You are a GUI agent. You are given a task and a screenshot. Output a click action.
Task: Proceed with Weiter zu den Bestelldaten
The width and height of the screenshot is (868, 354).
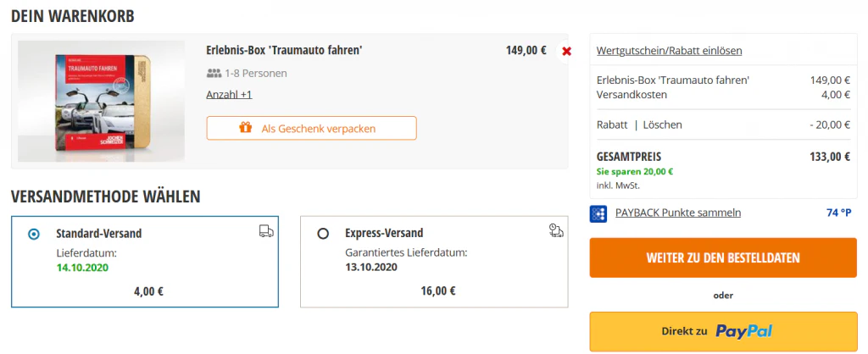(723, 257)
